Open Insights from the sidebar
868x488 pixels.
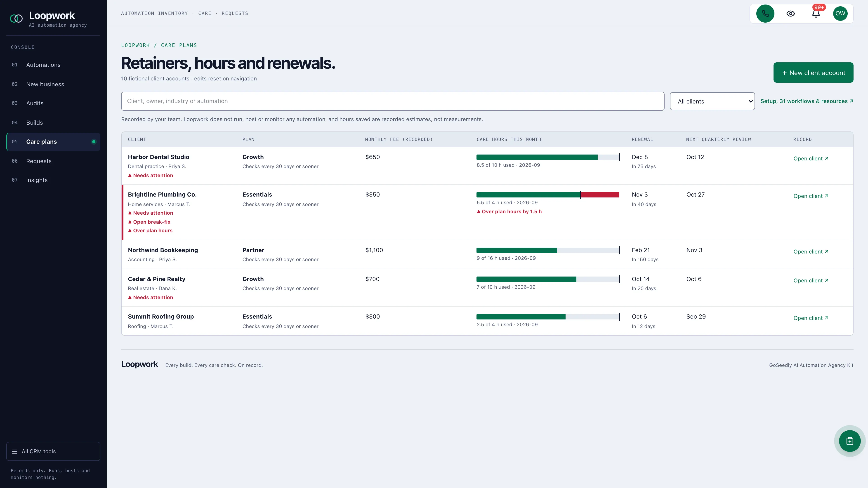point(53,180)
